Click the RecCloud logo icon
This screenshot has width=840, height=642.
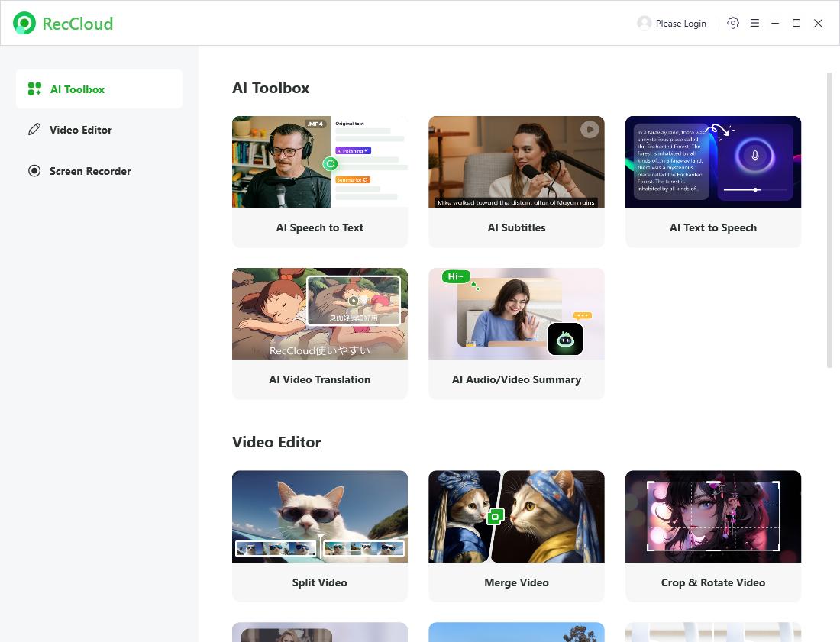pyautogui.click(x=24, y=23)
